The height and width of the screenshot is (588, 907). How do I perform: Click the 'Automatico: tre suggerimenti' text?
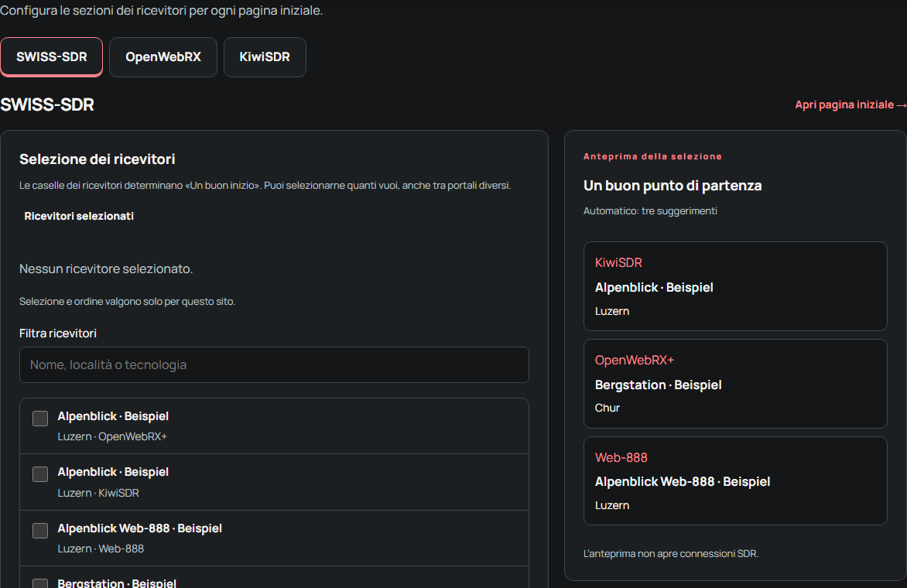click(650, 211)
